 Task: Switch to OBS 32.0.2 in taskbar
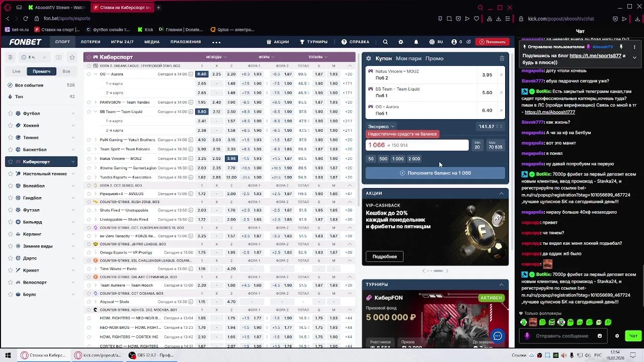coord(151,355)
